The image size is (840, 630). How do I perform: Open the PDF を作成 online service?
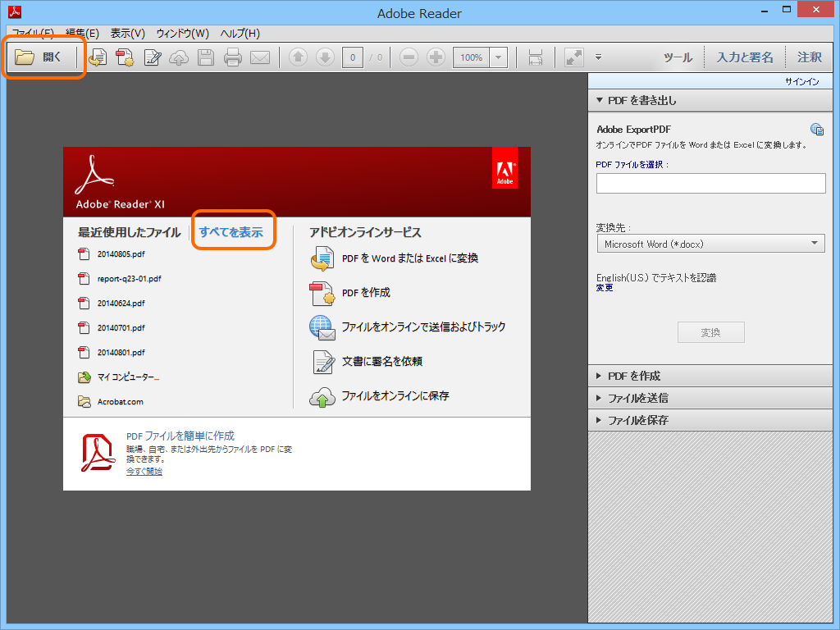pyautogui.click(x=349, y=293)
